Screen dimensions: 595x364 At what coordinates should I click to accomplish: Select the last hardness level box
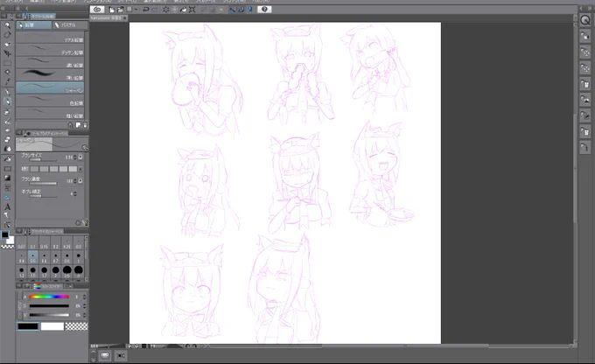coord(73,169)
